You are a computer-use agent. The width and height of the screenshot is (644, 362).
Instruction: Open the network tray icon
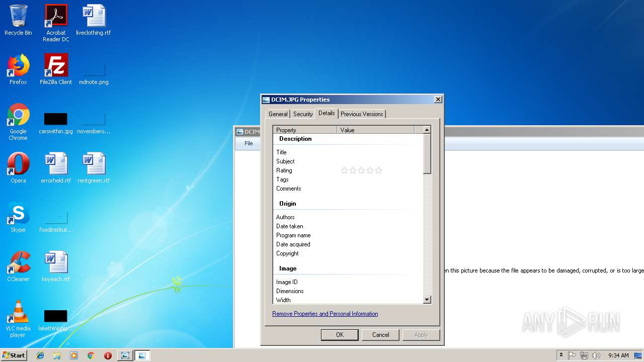click(x=584, y=355)
